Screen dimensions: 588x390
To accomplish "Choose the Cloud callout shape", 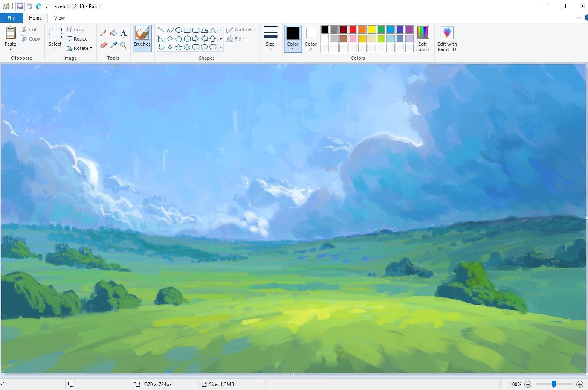I will pyautogui.click(x=213, y=47).
